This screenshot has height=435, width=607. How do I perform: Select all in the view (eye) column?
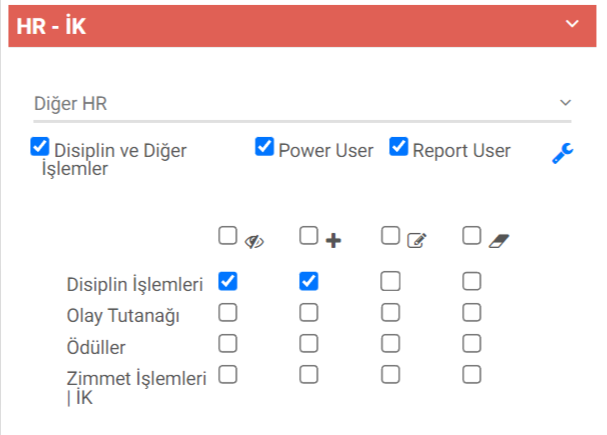228,236
